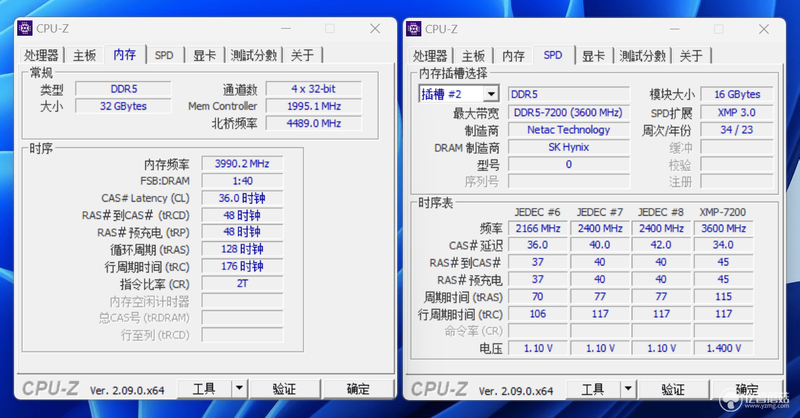Expand the 插槽 #2 slot selection dropdown
The image size is (800, 418).
point(491,94)
